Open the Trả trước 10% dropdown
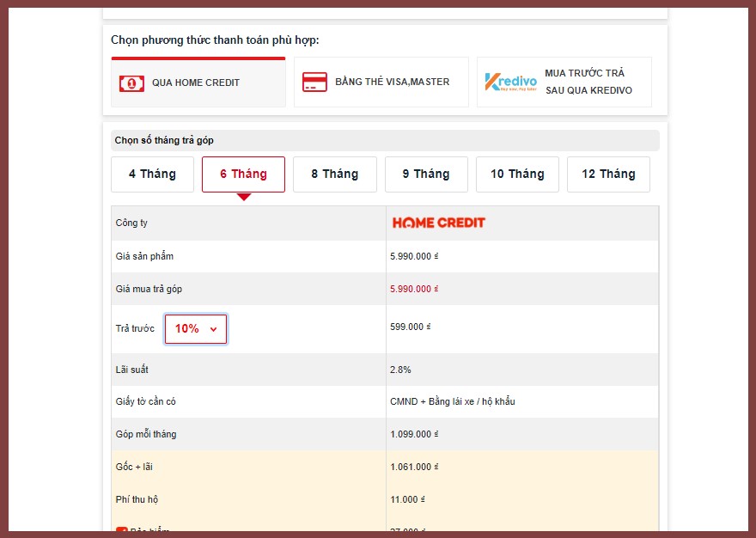 click(x=196, y=329)
